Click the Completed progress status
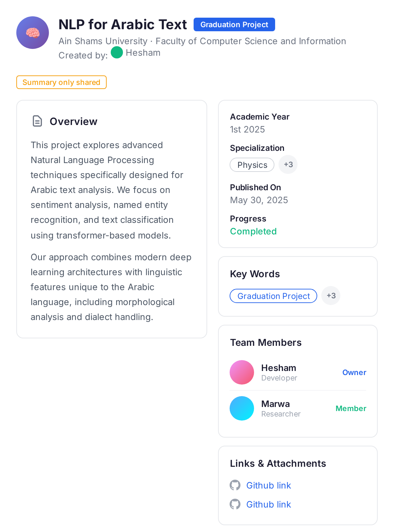The height and width of the screenshot is (532, 394). [253, 231]
